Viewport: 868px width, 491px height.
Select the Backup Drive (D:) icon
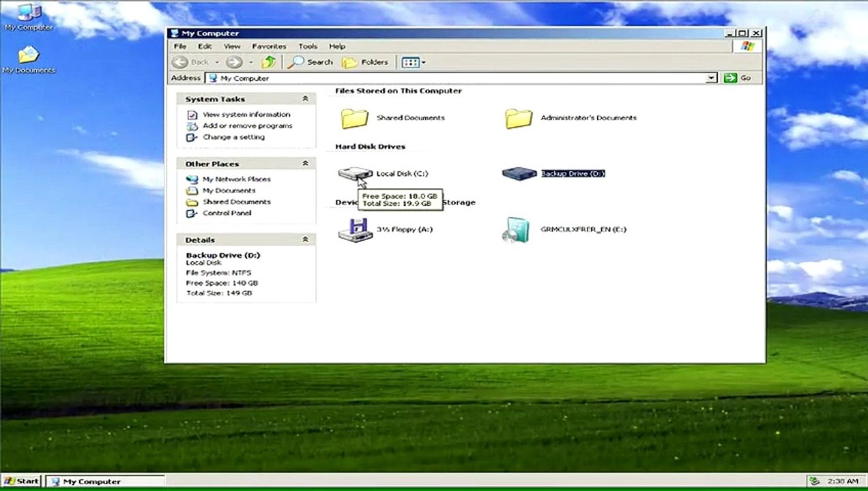(x=519, y=173)
